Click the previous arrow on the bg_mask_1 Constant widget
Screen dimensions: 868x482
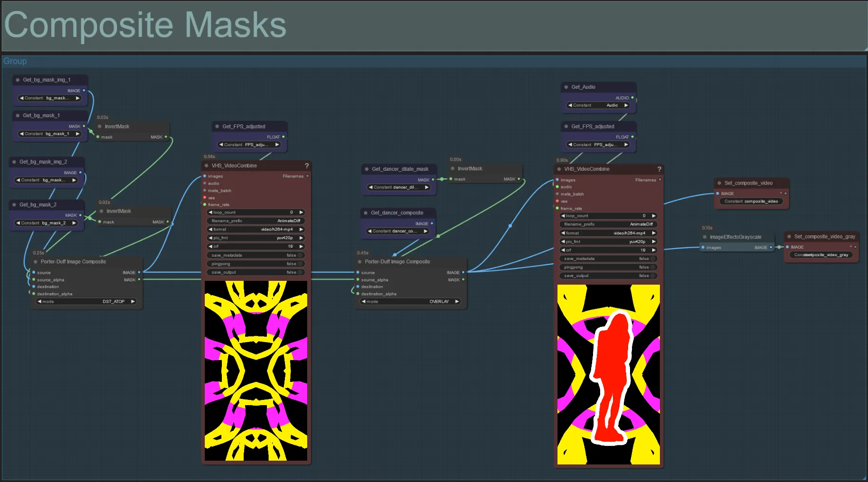point(21,134)
